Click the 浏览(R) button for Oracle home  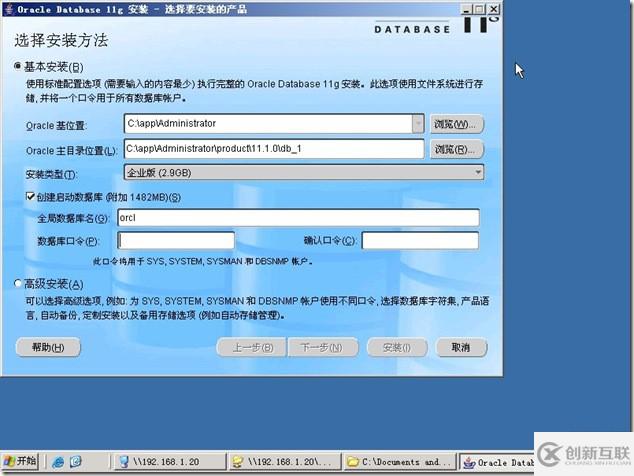pos(456,150)
